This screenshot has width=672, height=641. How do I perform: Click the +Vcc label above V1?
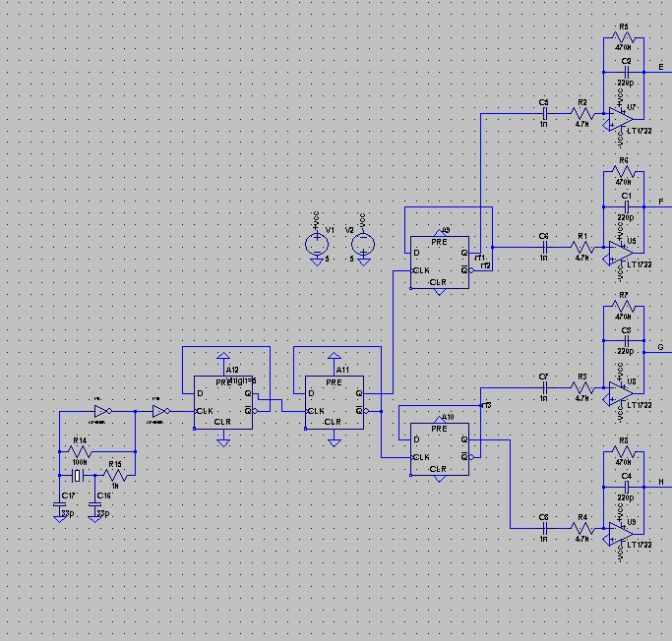pyautogui.click(x=316, y=221)
